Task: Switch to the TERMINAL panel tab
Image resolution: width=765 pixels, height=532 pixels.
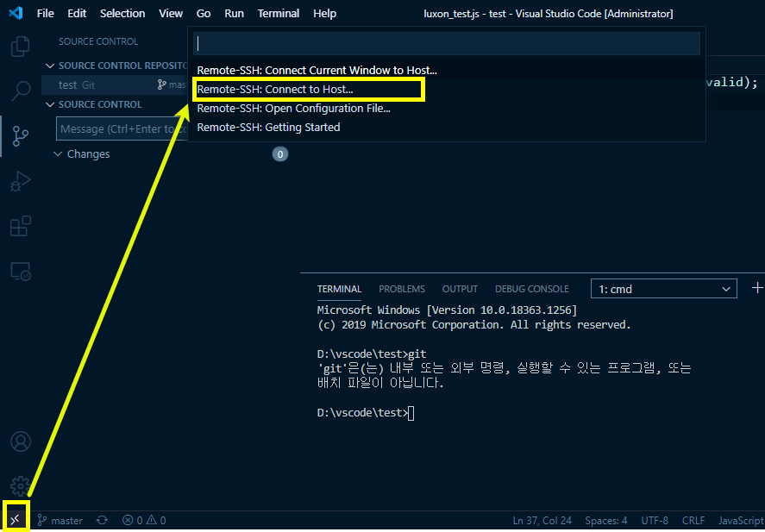Action: coord(339,289)
